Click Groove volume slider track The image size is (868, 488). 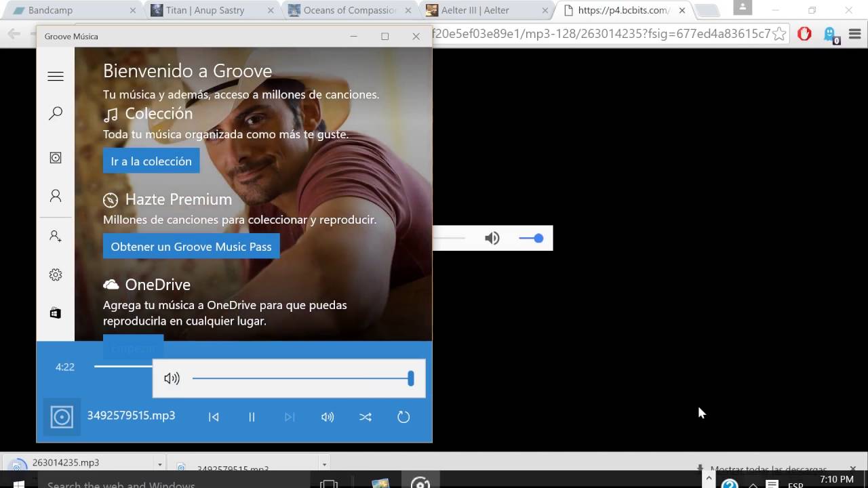point(302,378)
